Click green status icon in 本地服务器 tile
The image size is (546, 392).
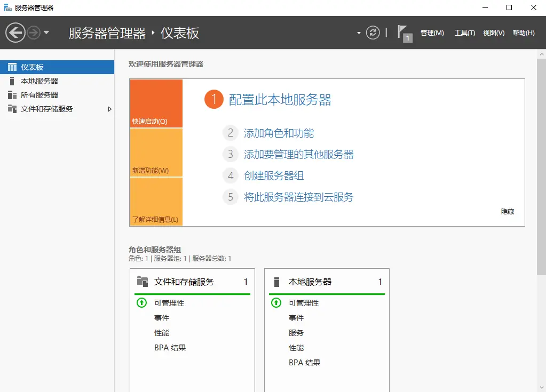coord(276,302)
